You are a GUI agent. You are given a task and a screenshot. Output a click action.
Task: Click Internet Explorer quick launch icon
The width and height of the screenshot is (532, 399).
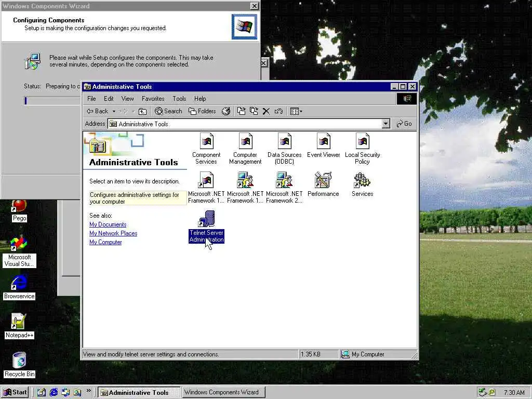click(54, 393)
